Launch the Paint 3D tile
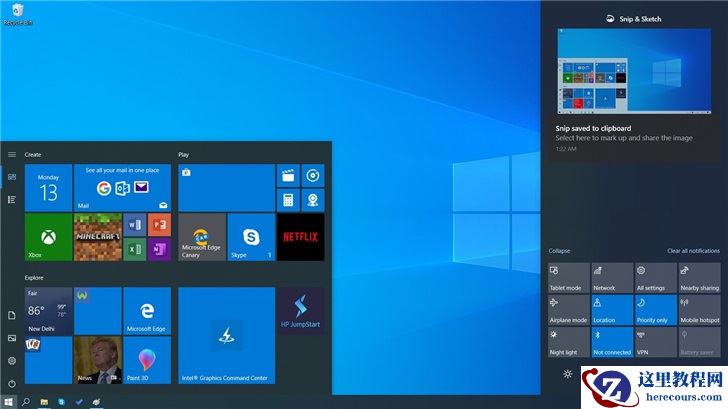728x409 pixels. (x=147, y=360)
